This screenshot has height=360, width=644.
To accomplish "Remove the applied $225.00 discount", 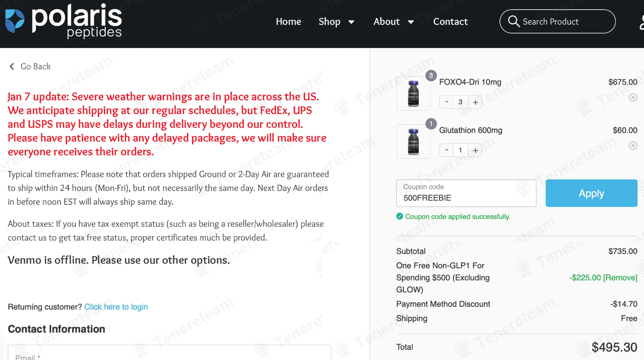I will pyautogui.click(x=620, y=278).
